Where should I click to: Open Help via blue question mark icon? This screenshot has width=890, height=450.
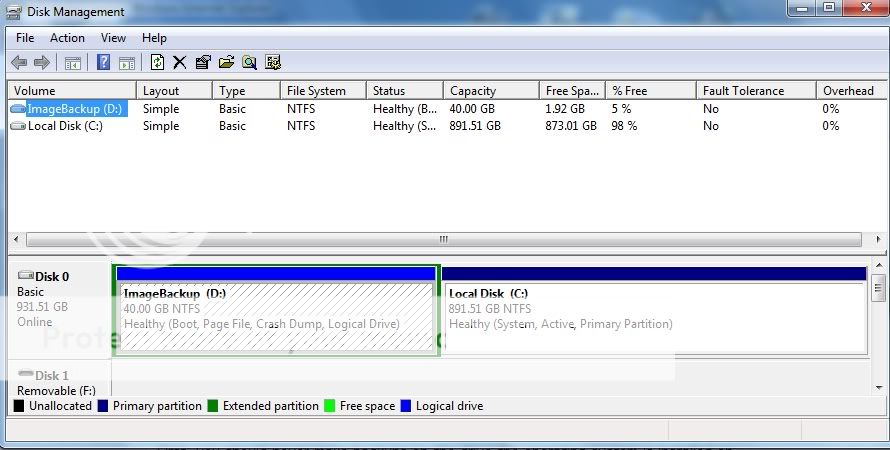(103, 63)
